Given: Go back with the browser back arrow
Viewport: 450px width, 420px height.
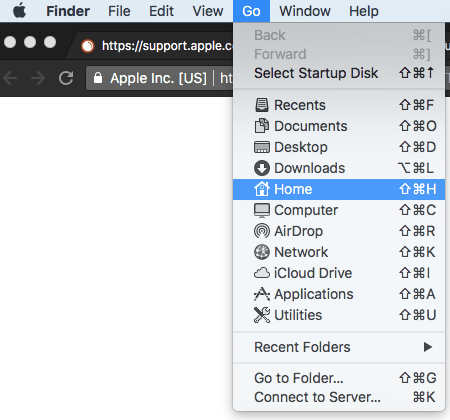Looking at the screenshot, I should click(10, 78).
